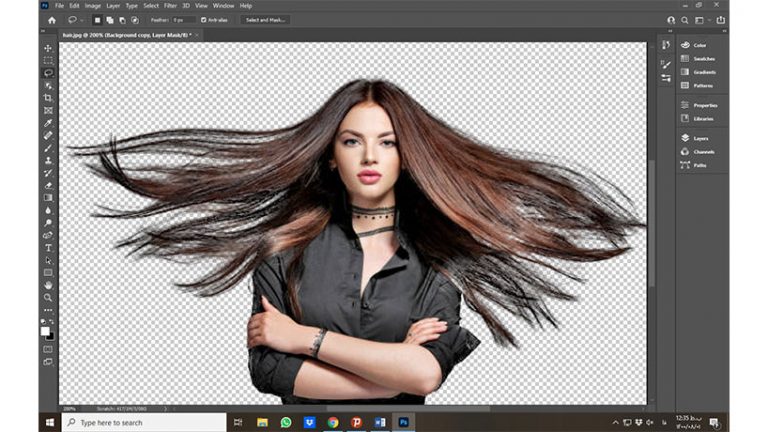Select the Rectangular Marquee tool
The width and height of the screenshot is (768, 432).
point(48,61)
